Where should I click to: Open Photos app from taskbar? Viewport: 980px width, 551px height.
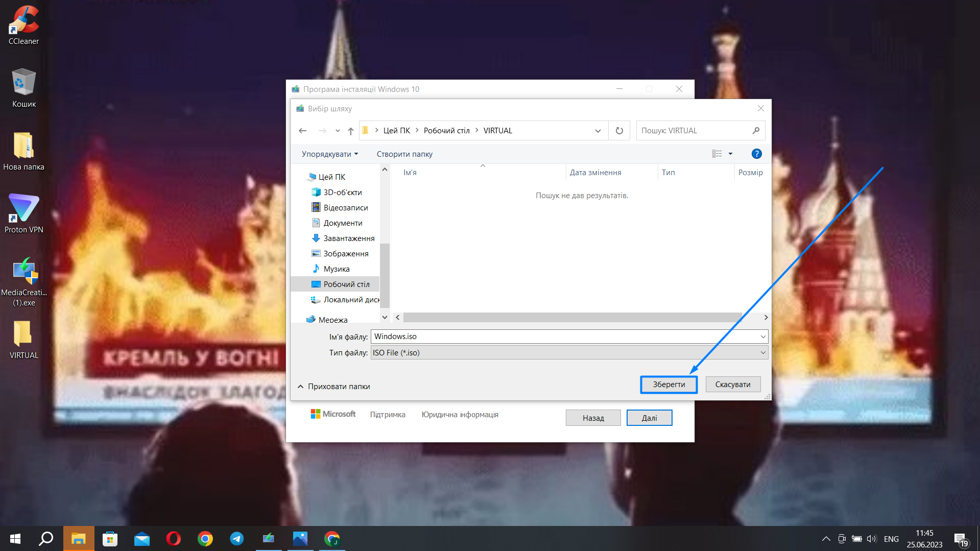point(300,539)
